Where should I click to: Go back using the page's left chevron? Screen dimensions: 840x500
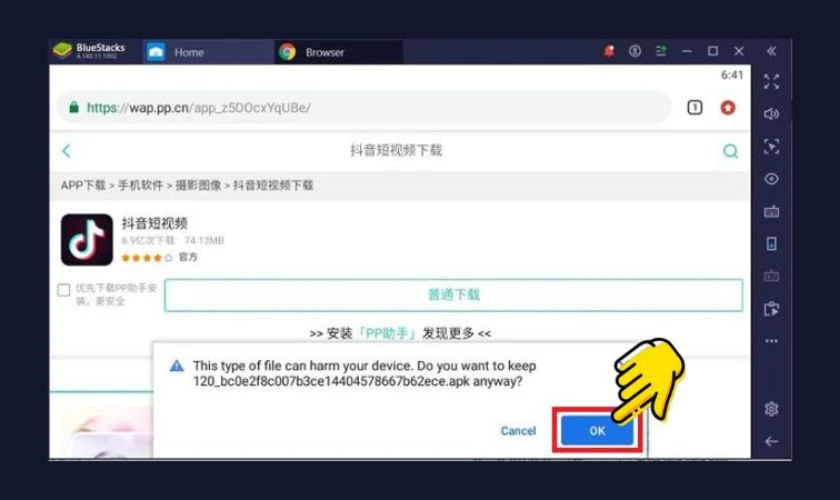tap(66, 151)
